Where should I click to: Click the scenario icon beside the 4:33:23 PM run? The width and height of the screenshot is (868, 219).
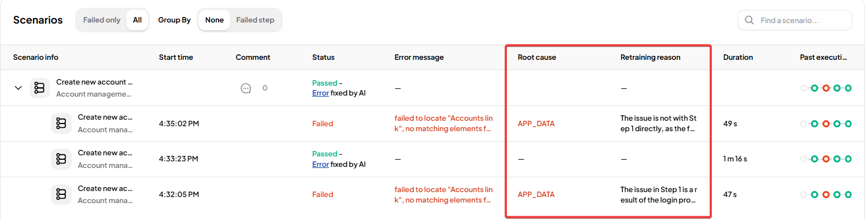click(x=61, y=159)
